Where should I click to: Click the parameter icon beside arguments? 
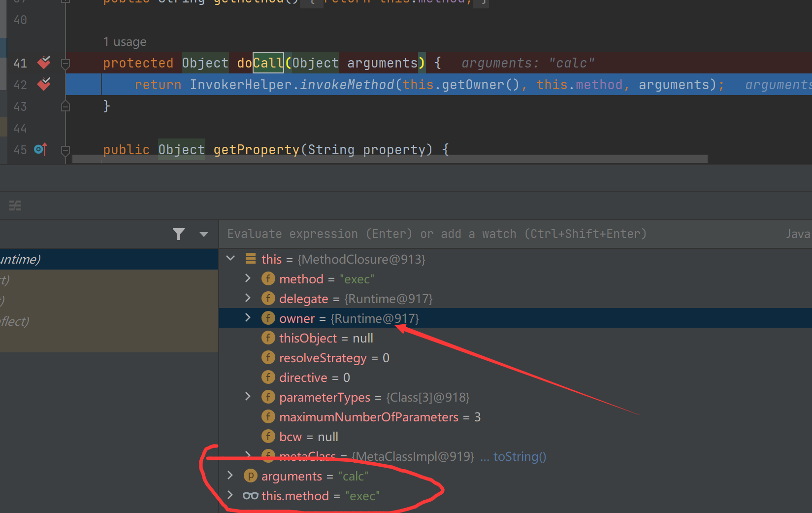pyautogui.click(x=250, y=476)
